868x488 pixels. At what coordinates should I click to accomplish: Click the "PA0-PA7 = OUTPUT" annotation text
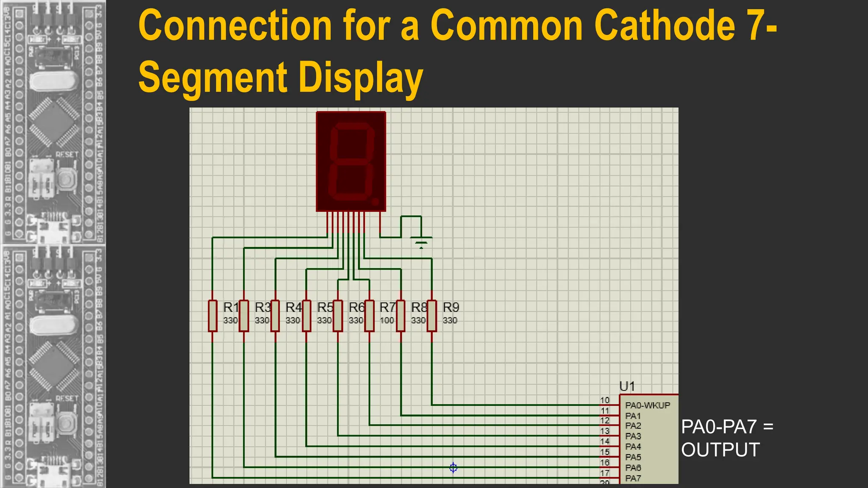pyautogui.click(x=727, y=438)
